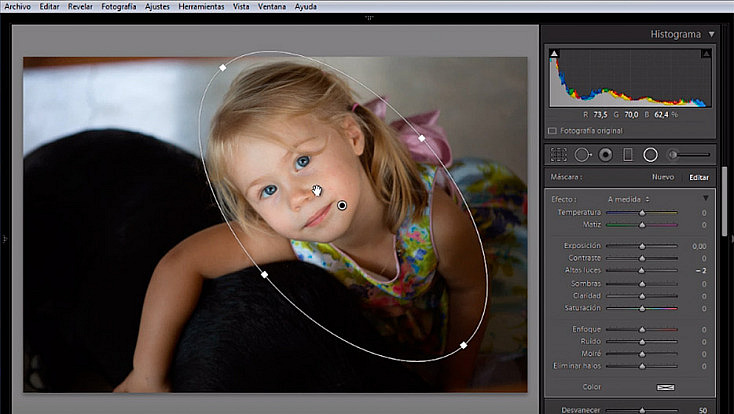Adjust the Claridad slider handle

click(642, 296)
